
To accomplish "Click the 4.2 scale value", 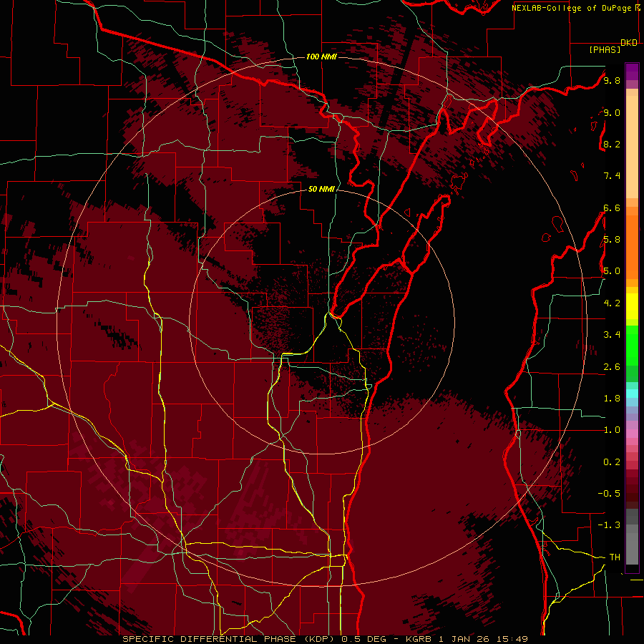I will (612, 303).
